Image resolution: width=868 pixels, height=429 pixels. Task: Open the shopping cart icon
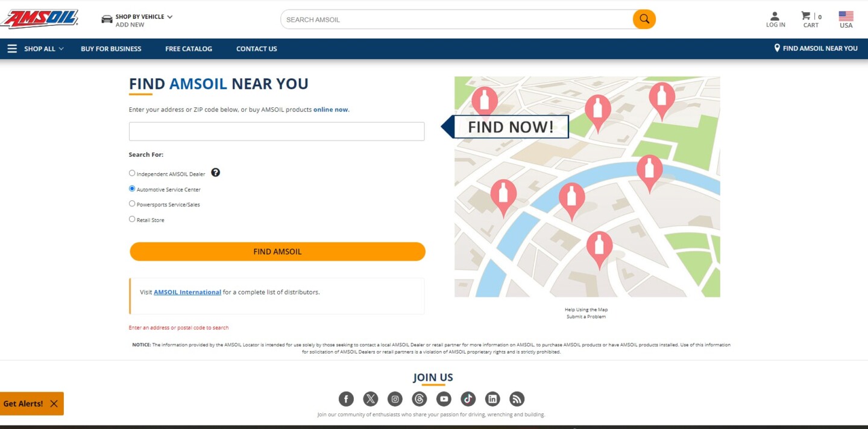807,16
